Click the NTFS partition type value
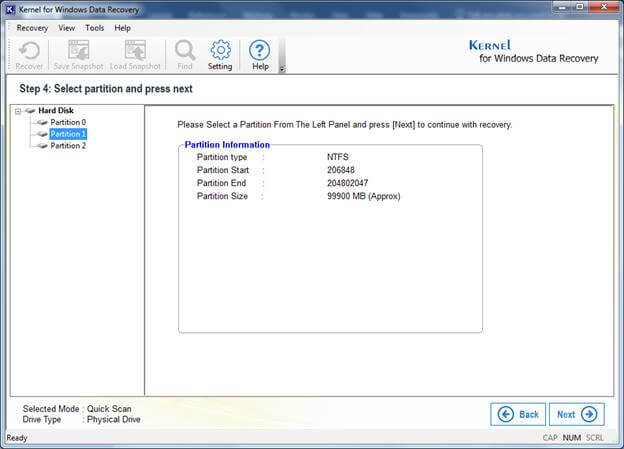This screenshot has width=624, height=449. click(x=337, y=157)
